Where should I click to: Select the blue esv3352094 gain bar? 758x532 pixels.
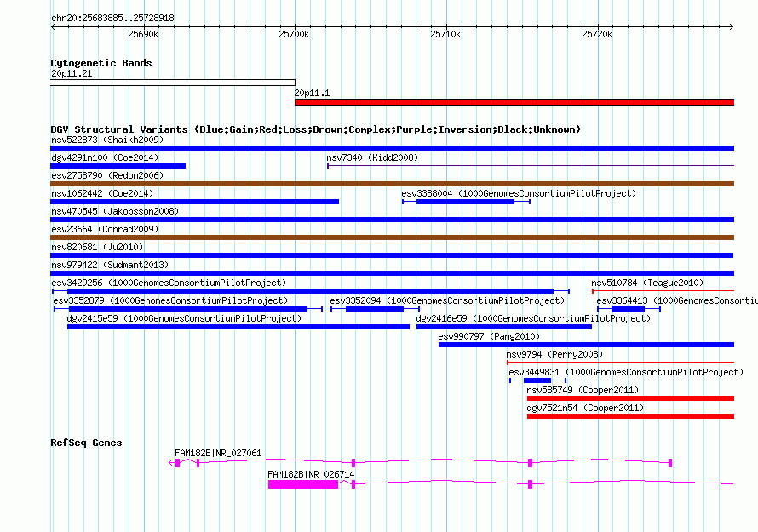click(375, 309)
